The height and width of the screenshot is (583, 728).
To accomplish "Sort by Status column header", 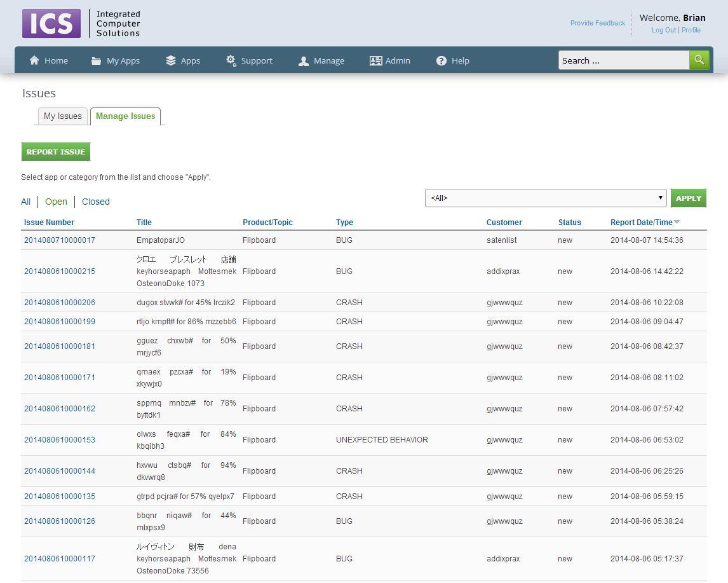I will point(570,223).
